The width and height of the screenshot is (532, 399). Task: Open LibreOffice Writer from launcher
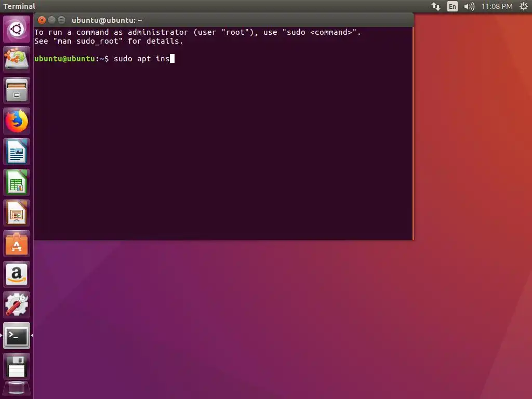coord(16,152)
